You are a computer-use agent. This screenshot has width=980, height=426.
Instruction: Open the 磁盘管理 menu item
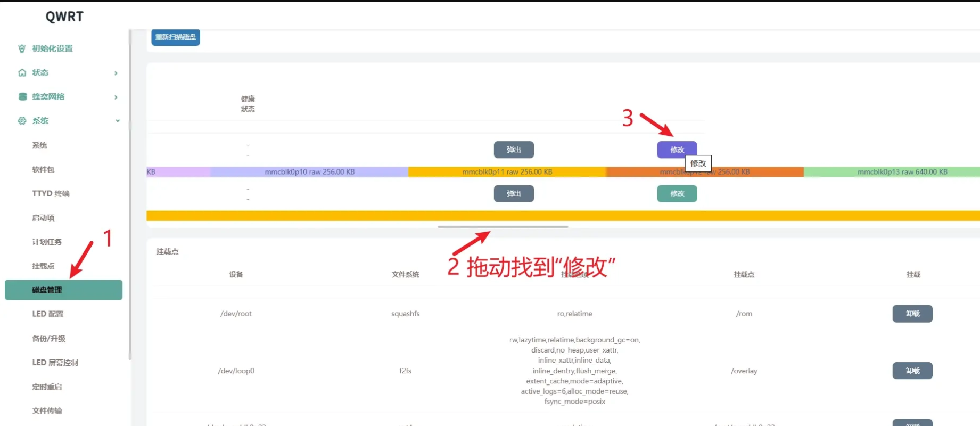point(63,290)
